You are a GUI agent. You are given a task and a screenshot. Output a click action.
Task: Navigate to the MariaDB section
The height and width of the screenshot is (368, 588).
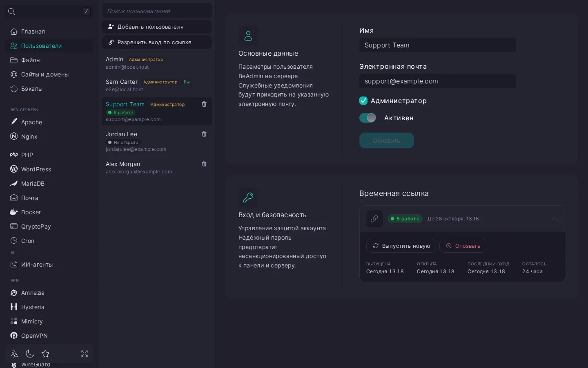(49, 184)
